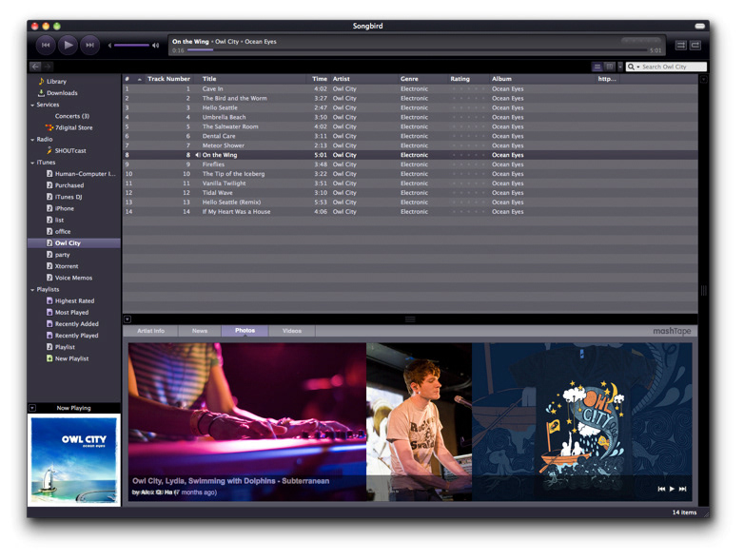Collapse the mashTape pane arrow
Image resolution: width=744 pixels, height=560 pixels.
(x=127, y=319)
